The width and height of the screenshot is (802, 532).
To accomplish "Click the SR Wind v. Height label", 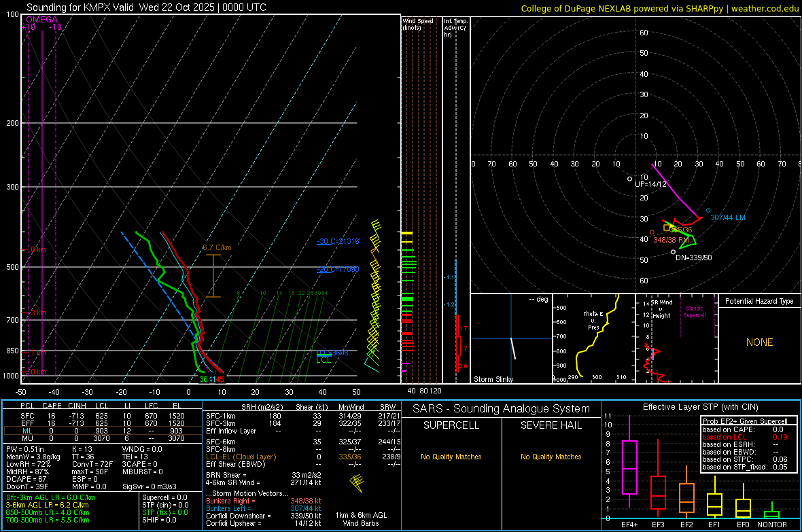I will point(662,309).
